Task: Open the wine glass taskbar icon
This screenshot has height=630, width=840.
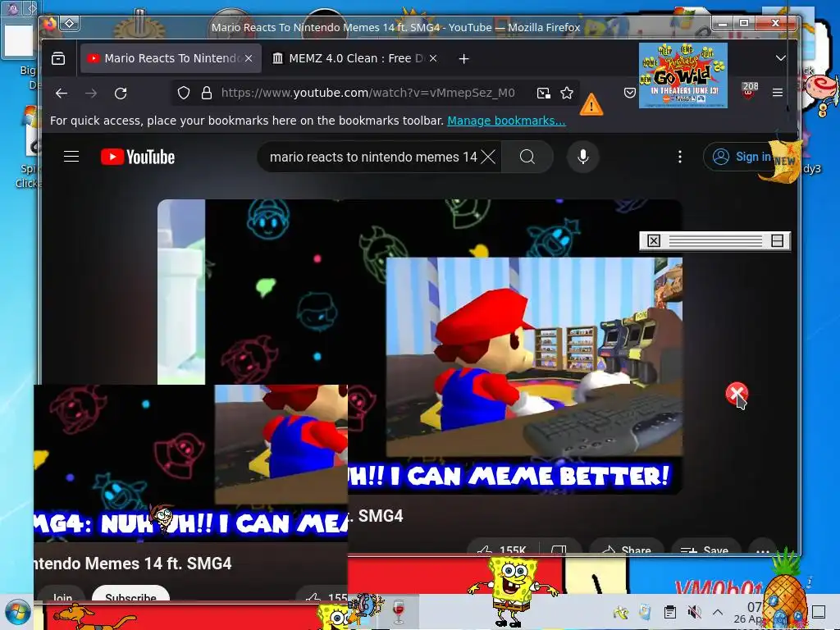Action: pyautogui.click(x=398, y=612)
